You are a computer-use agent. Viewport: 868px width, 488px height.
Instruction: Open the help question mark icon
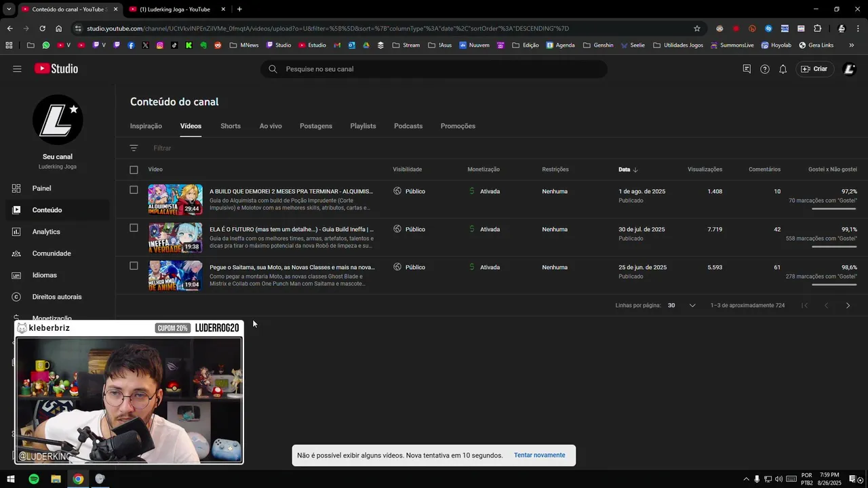tap(765, 69)
